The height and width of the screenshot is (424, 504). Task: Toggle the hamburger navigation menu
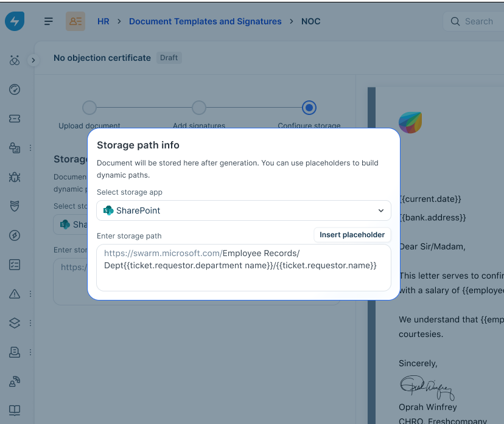(x=49, y=21)
